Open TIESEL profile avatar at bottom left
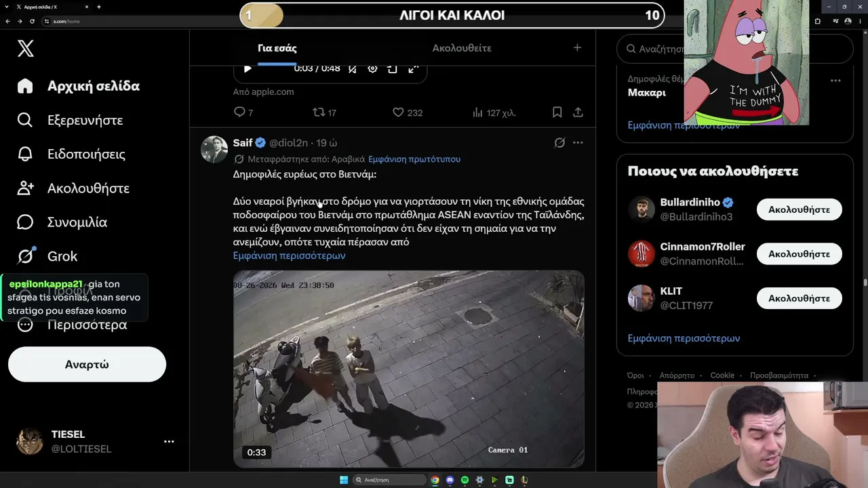 pos(30,441)
